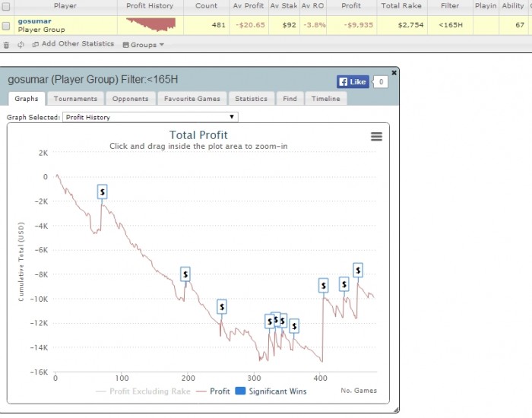Switch to the Tournaments tab
Viewport: 532px width, 418px height.
75,99
